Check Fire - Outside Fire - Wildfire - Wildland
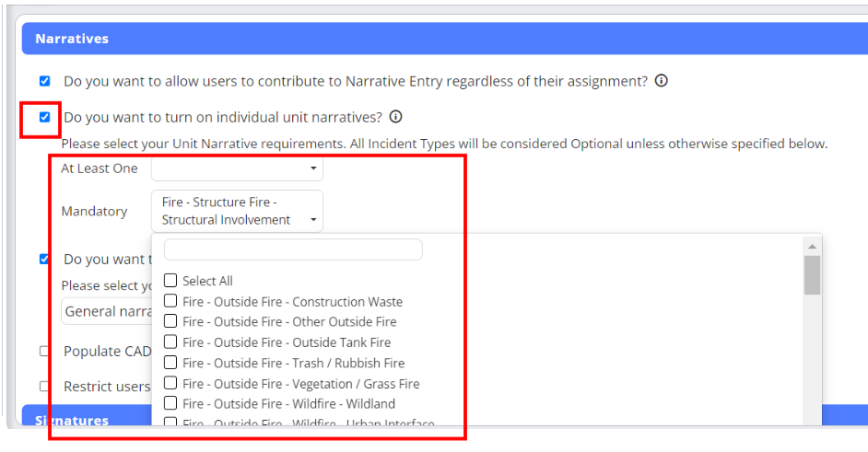This screenshot has width=868, height=452. pos(170,403)
